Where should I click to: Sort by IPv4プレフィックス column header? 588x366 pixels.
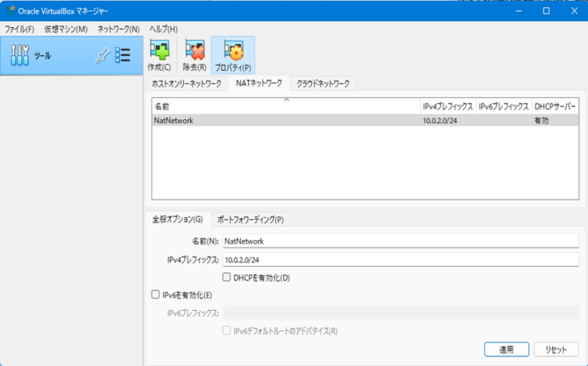pos(448,106)
